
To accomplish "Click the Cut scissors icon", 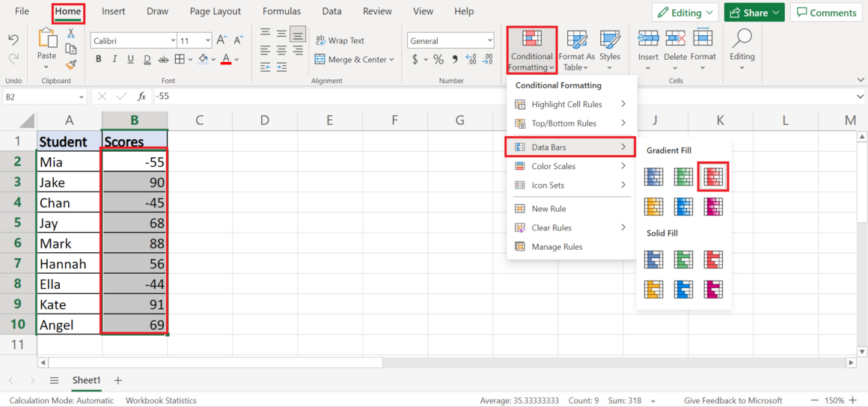I will tap(71, 33).
